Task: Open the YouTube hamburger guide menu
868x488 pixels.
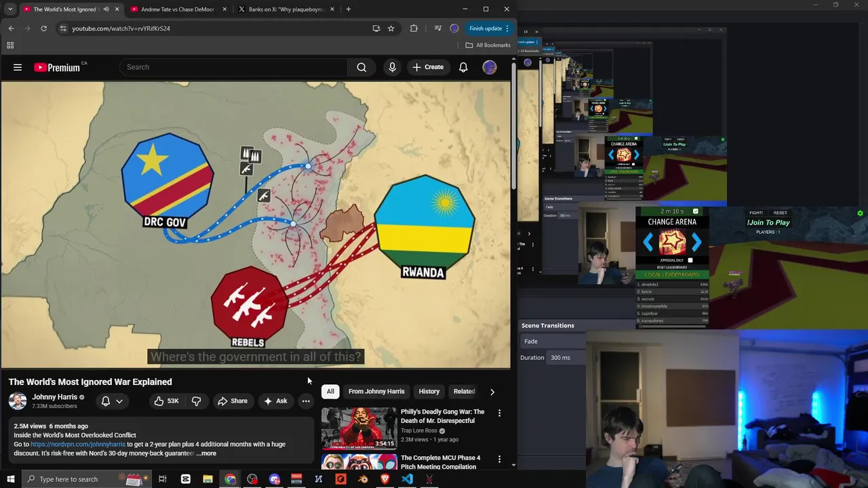Action: [x=18, y=67]
